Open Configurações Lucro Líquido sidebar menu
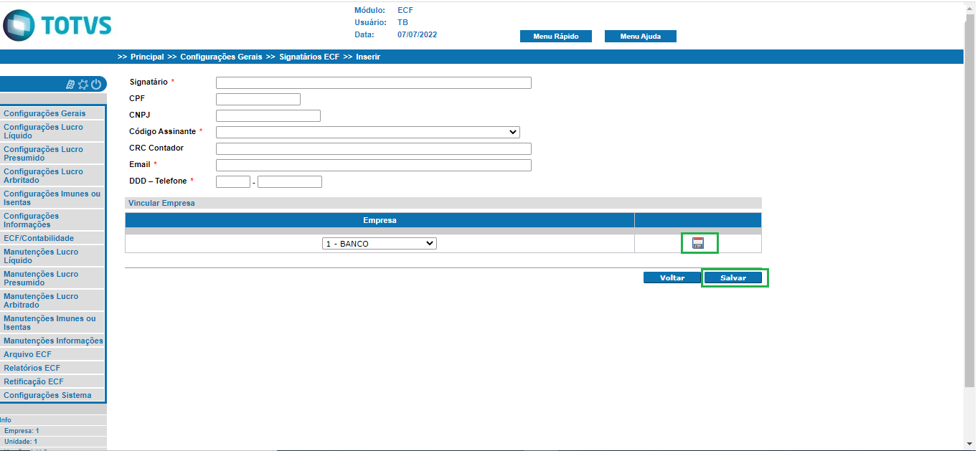The width and height of the screenshot is (980, 451). pos(53,131)
